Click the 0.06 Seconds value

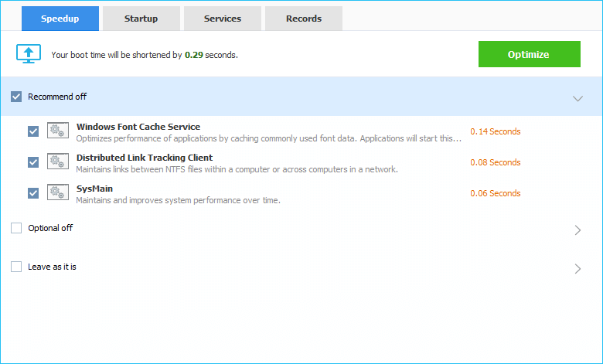point(496,193)
